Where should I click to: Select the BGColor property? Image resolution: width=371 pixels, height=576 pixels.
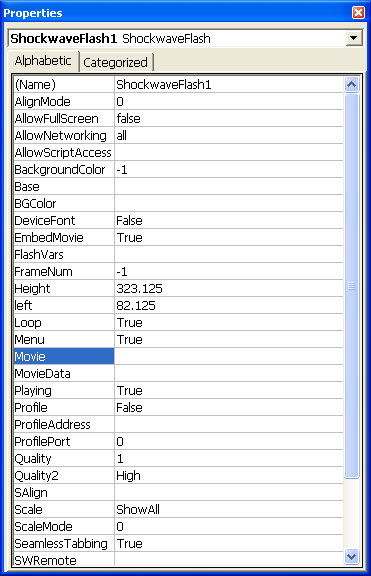[64, 204]
